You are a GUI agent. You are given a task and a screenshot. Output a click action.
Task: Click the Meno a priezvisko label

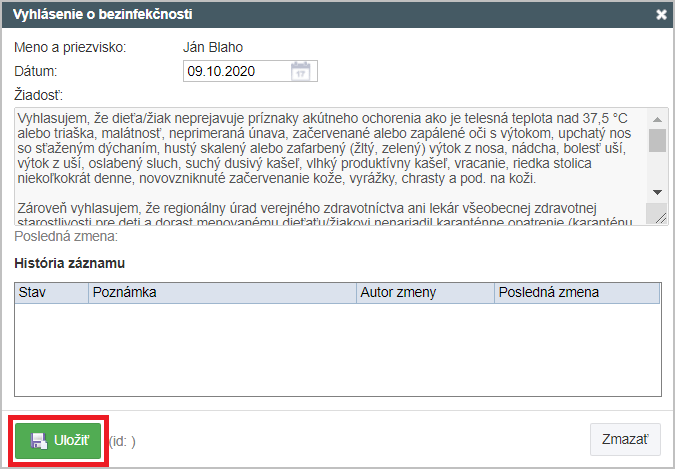(69, 47)
